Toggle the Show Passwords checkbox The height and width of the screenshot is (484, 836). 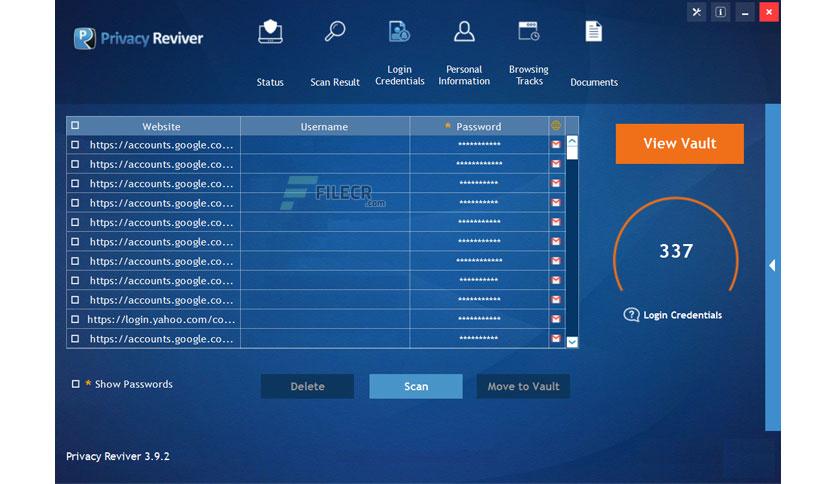[x=76, y=384]
